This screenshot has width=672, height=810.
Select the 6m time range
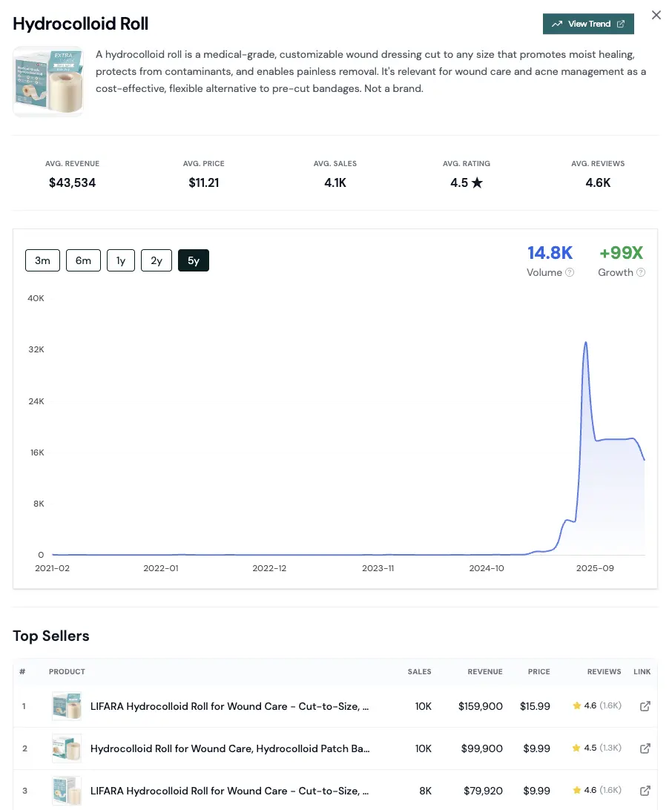click(83, 260)
